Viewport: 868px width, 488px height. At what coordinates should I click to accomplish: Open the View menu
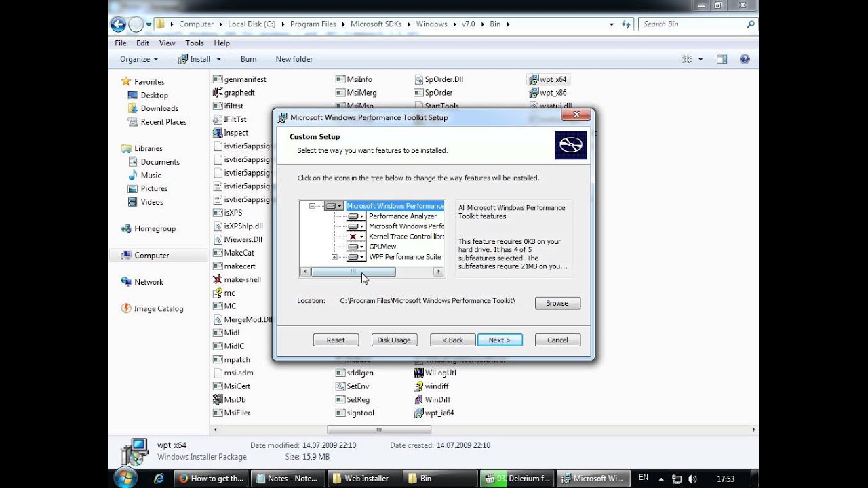pyautogui.click(x=167, y=43)
